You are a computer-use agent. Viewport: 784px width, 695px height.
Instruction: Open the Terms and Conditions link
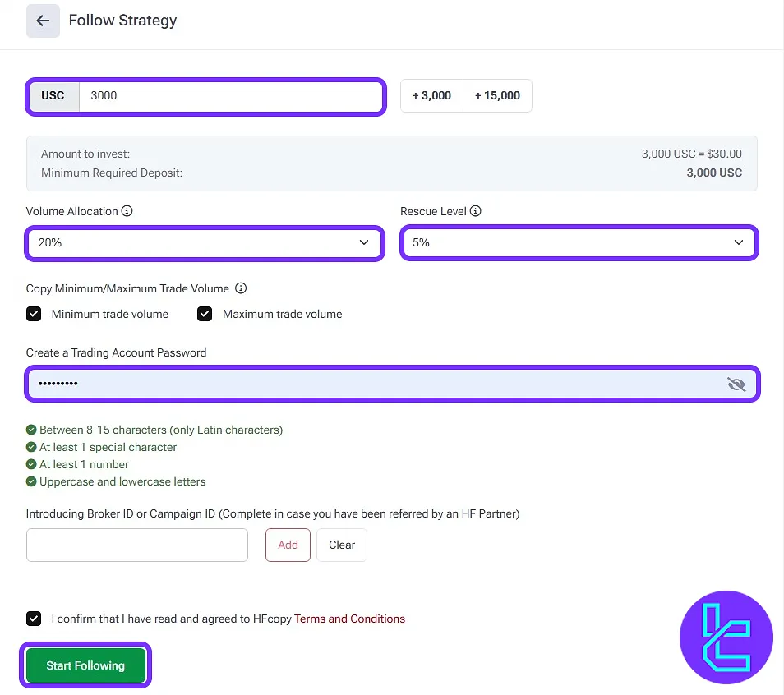pyautogui.click(x=349, y=619)
